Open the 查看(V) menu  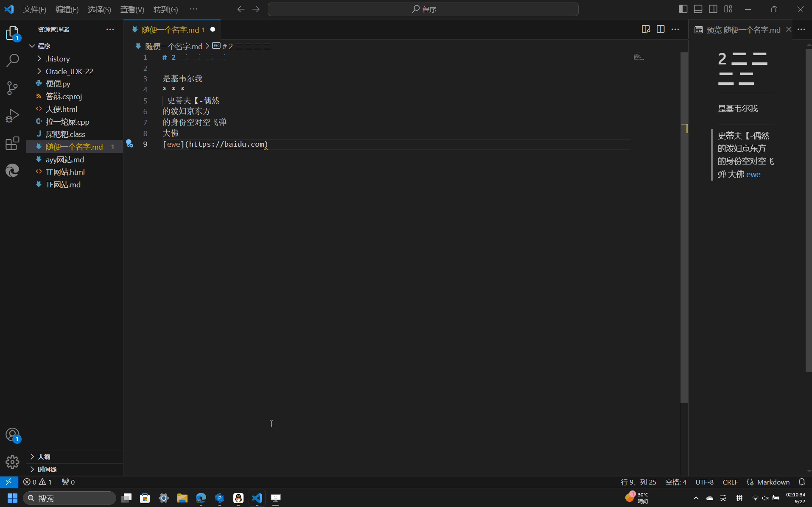[132, 9]
